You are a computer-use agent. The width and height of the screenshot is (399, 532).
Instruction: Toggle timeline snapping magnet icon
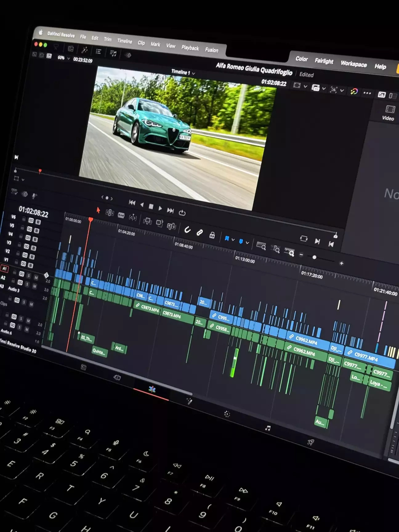pyautogui.click(x=187, y=230)
